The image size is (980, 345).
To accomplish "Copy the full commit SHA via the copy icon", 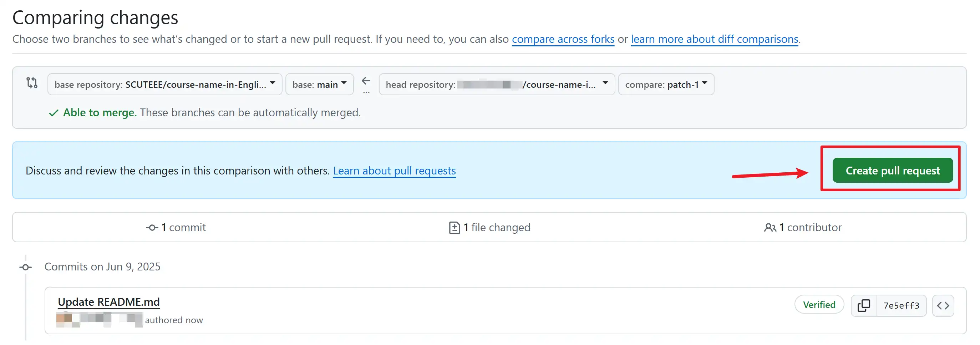I will (864, 305).
